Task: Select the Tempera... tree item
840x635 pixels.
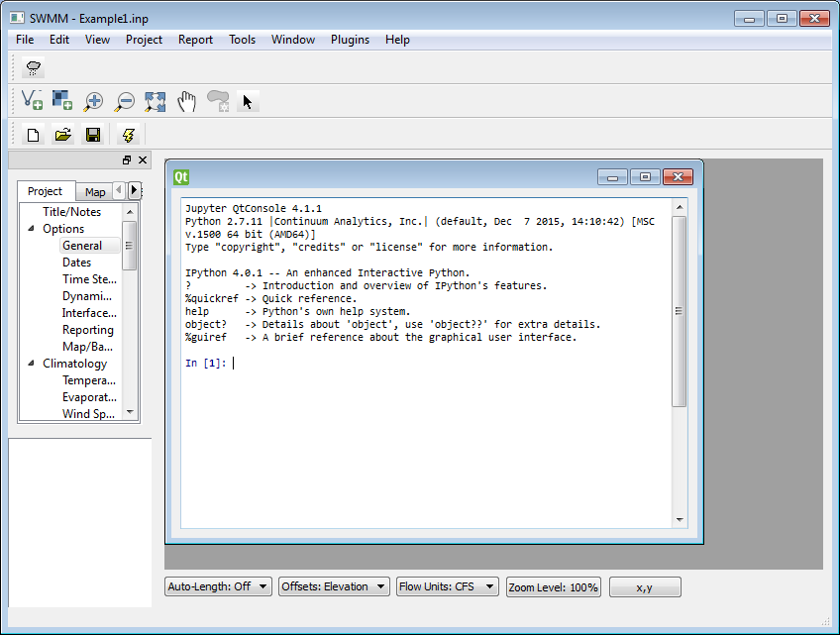Action: [89, 380]
